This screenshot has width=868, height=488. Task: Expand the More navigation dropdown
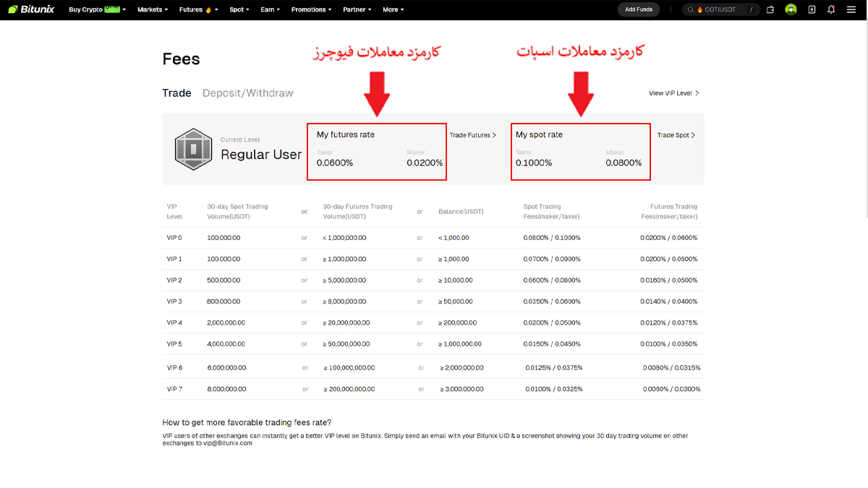[392, 9]
